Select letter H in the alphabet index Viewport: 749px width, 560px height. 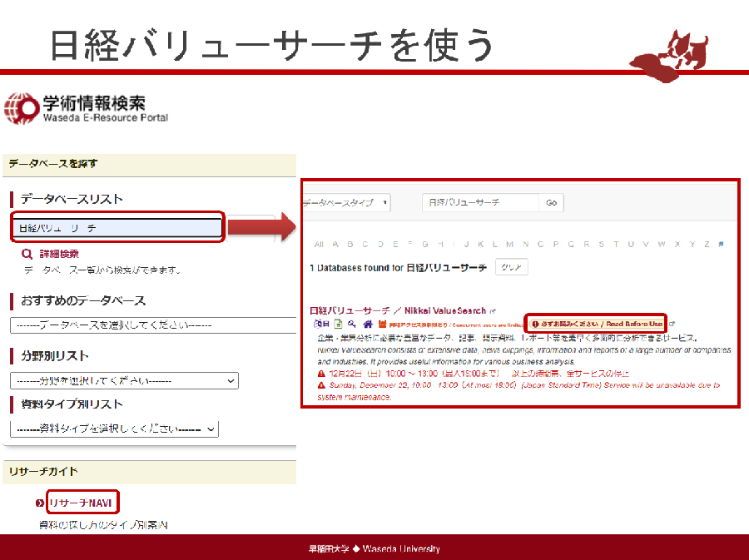tap(441, 245)
